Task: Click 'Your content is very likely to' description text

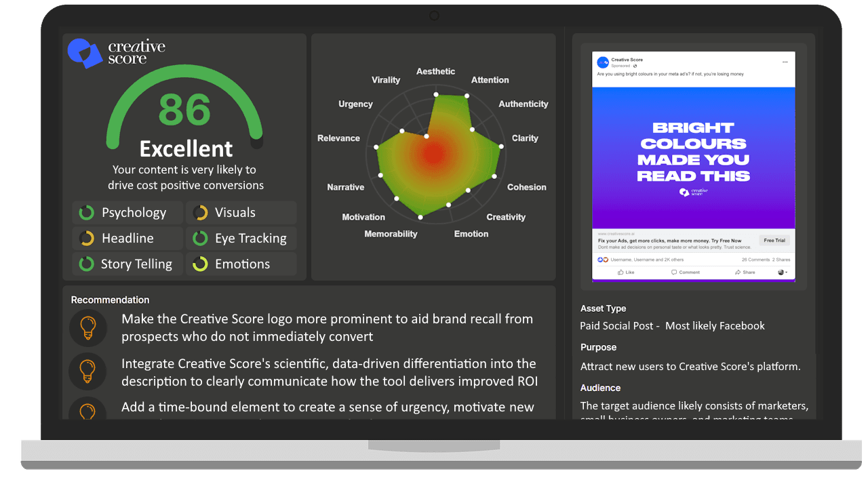Action: coord(184,169)
